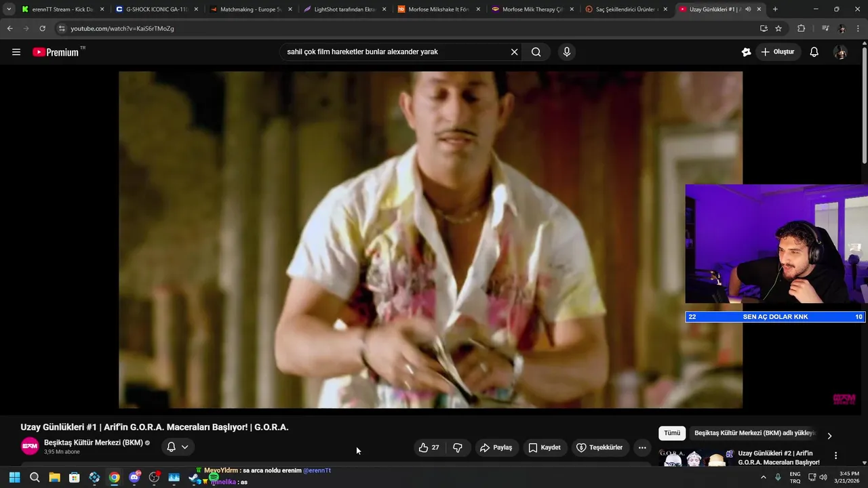Image resolution: width=868 pixels, height=488 pixels.
Task: Click the browser address bar URL
Action: pyautogui.click(x=123, y=28)
